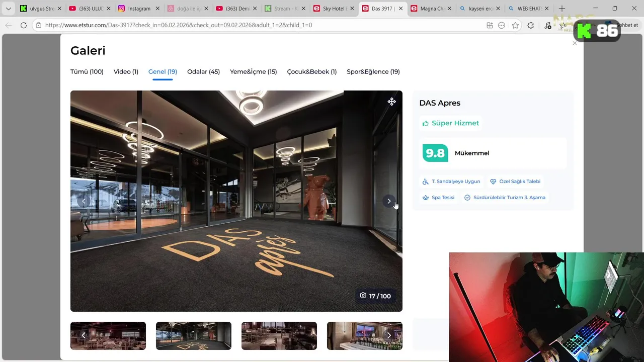Open the more-options circle in the address bar

pyautogui.click(x=502, y=25)
